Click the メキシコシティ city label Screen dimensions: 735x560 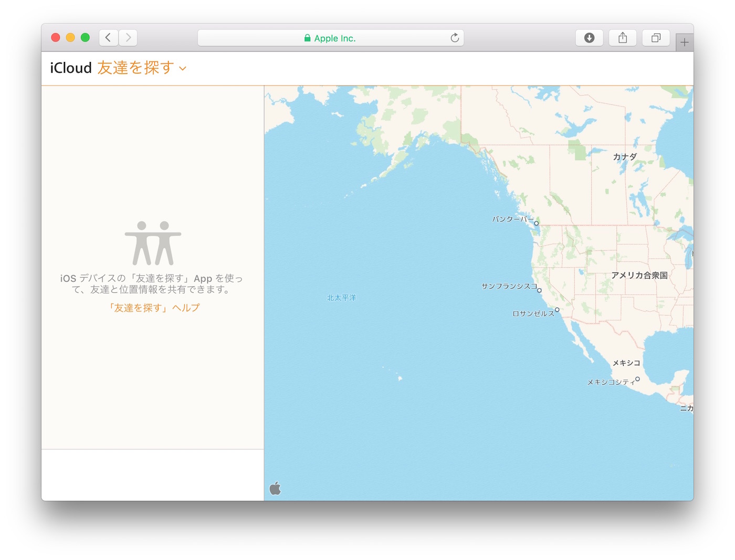tap(611, 382)
